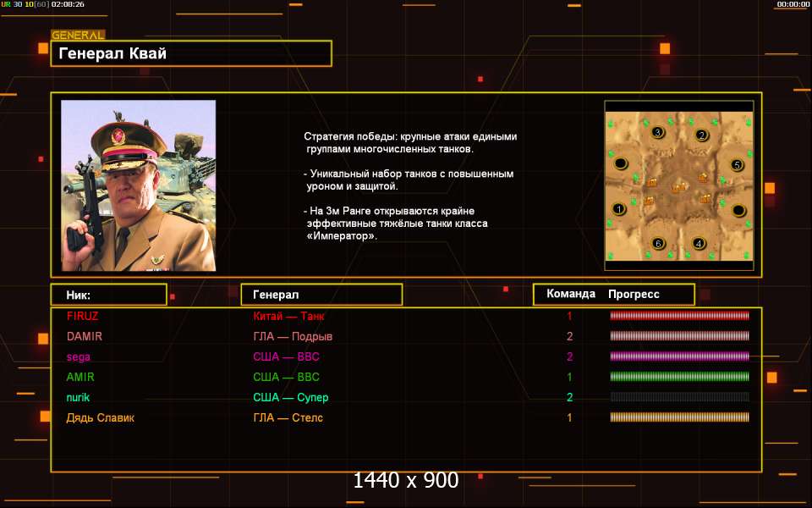Click AMIR's 'США — ВВС' general entry
The image size is (812, 508).
(x=287, y=377)
